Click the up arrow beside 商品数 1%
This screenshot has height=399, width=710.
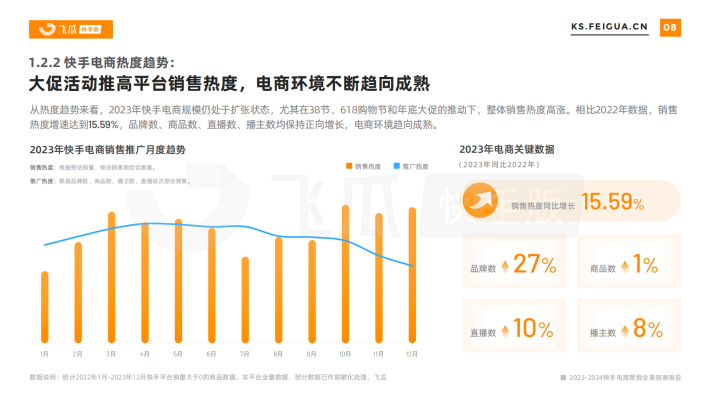[625, 266]
